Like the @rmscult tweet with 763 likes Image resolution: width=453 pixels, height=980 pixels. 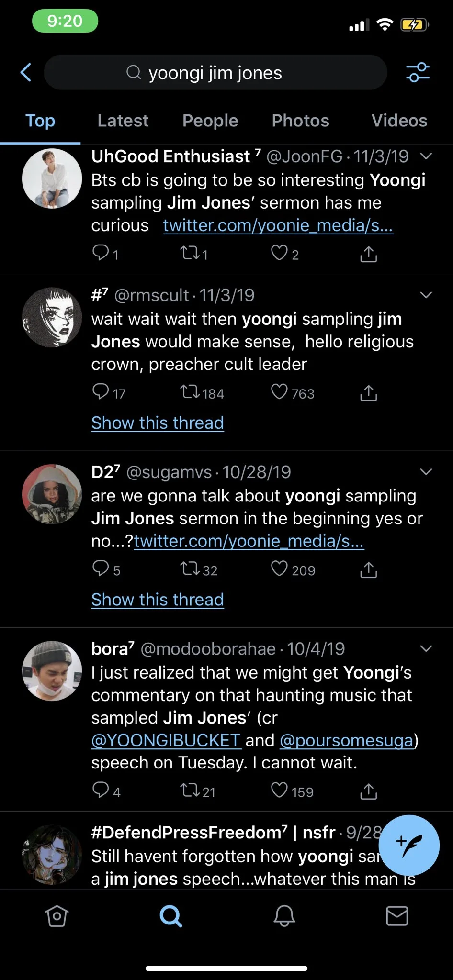click(x=279, y=392)
